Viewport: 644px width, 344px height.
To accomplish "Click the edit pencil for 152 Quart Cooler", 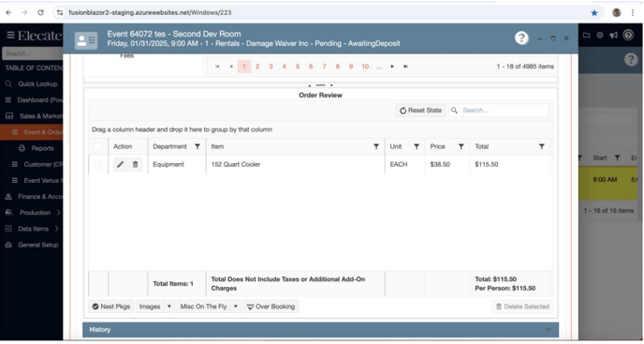I will (120, 165).
